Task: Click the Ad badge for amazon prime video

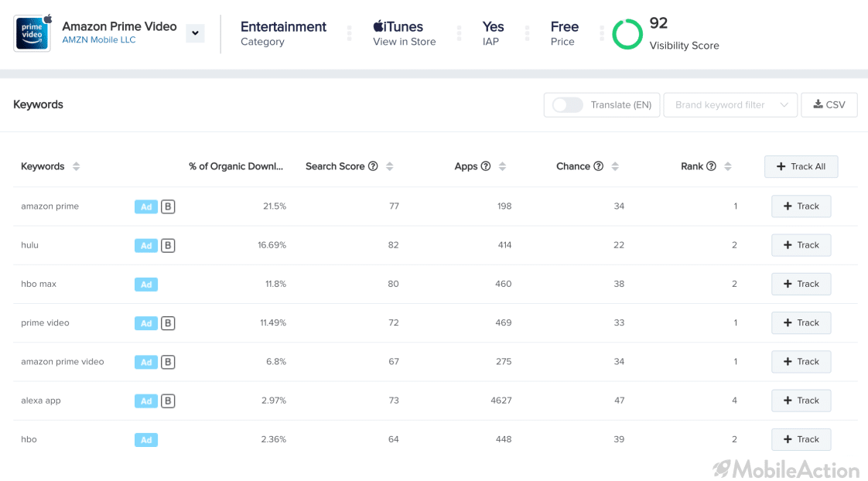Action: coord(146,362)
